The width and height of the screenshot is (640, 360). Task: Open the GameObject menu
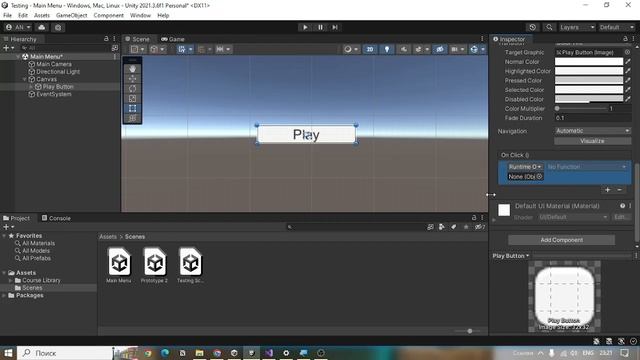(71, 16)
